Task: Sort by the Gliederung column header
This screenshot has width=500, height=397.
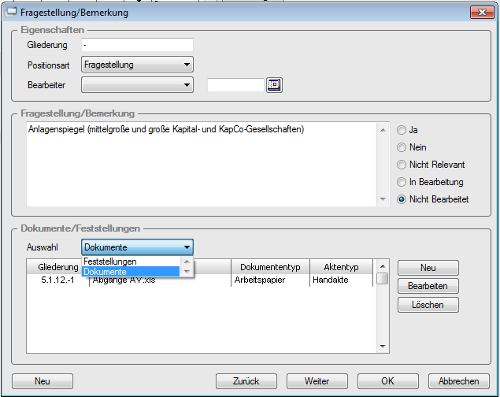Action: pyautogui.click(x=55, y=267)
